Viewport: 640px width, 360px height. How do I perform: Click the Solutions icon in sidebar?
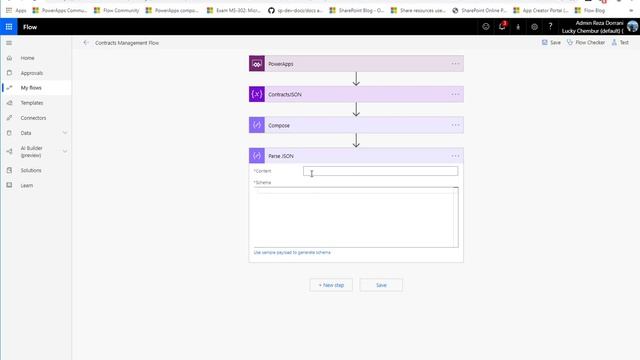(x=9, y=170)
